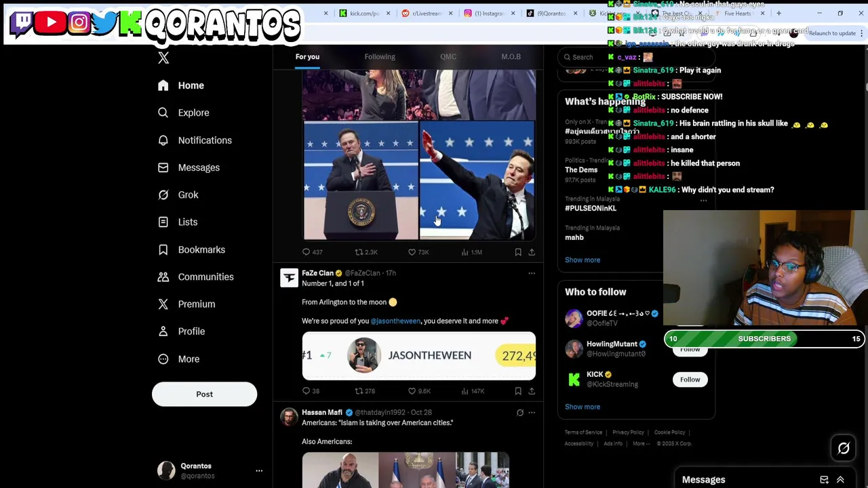Open the @jasontheween mention link

[x=395, y=321]
